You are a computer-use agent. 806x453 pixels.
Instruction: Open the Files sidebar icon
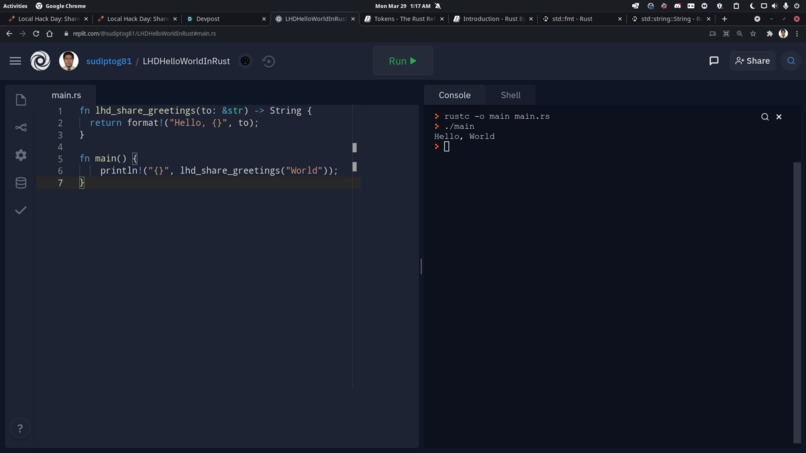tap(21, 100)
